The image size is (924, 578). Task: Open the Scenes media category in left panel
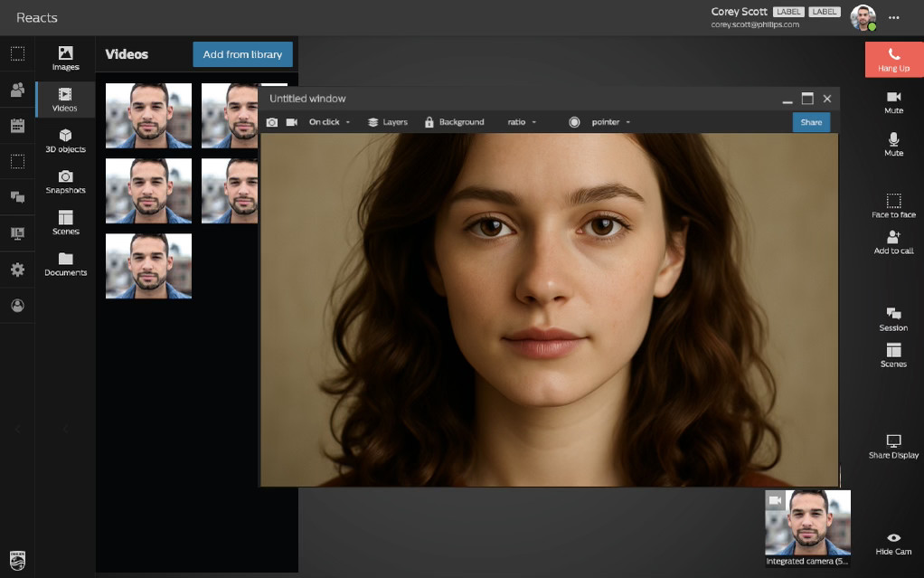(x=65, y=223)
